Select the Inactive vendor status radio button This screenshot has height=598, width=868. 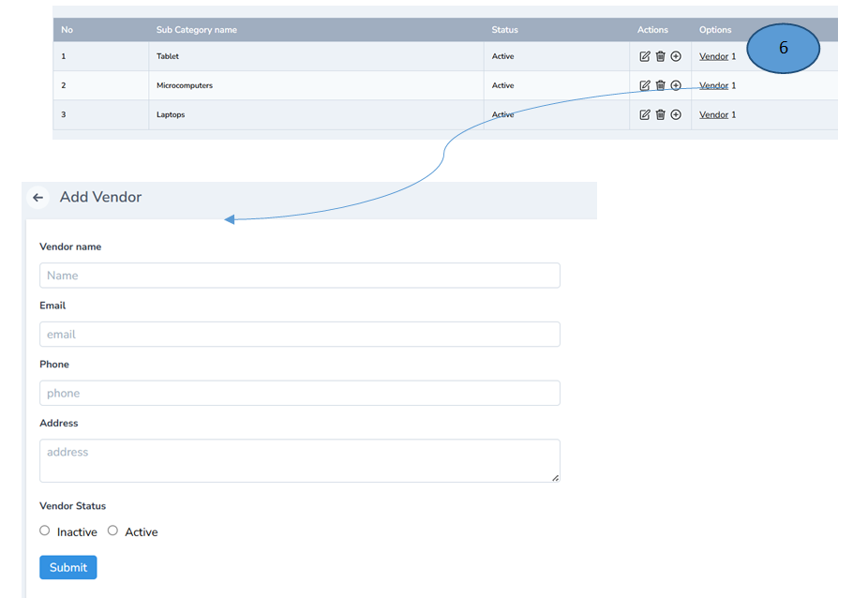44,531
